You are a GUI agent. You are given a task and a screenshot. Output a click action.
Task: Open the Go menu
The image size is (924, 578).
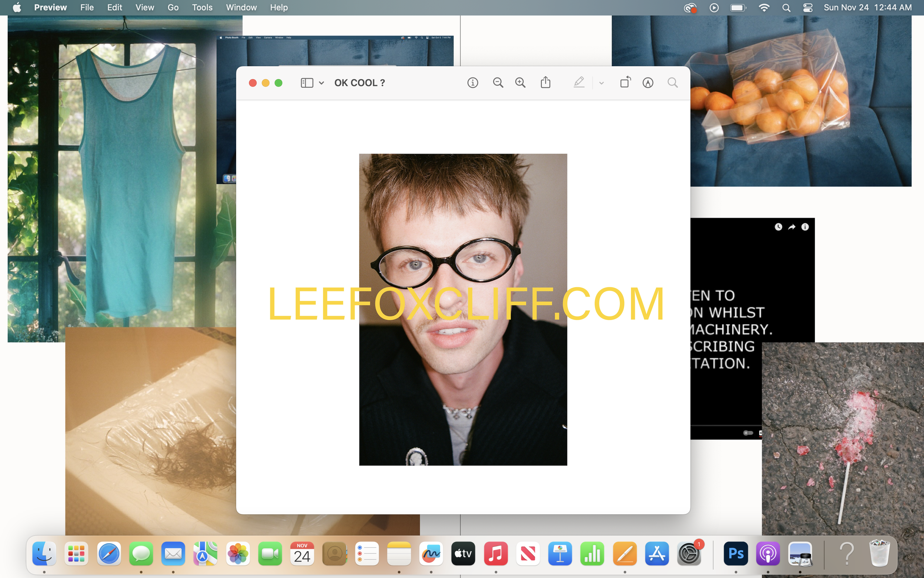173,8
